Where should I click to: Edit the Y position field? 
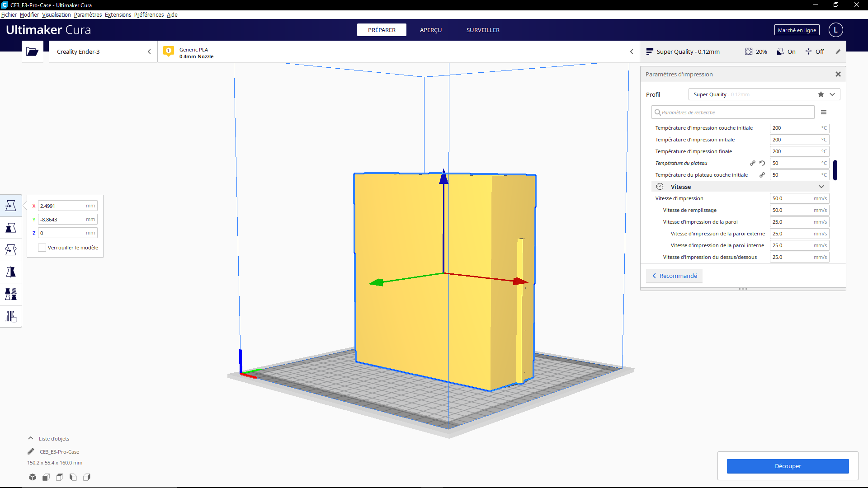[x=68, y=219]
